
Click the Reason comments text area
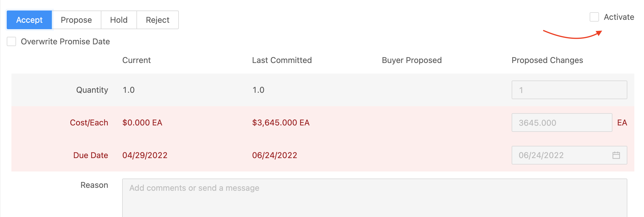point(375,198)
